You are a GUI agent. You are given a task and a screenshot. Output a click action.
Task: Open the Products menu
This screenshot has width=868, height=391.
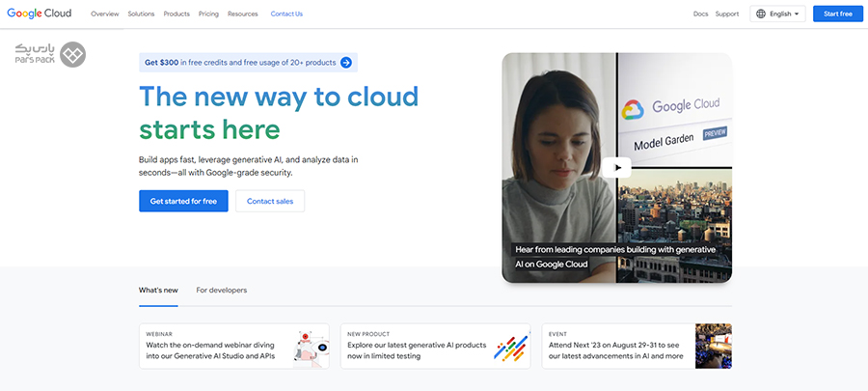176,14
